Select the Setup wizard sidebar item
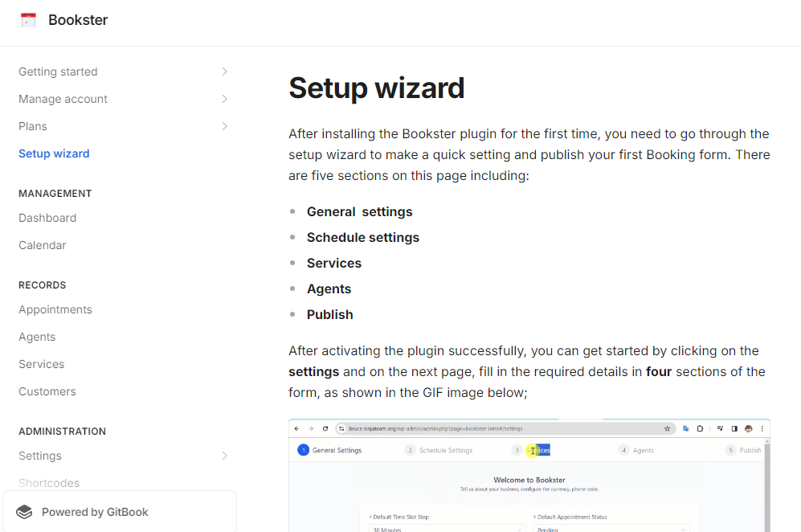This screenshot has height=532, width=801. (x=54, y=153)
